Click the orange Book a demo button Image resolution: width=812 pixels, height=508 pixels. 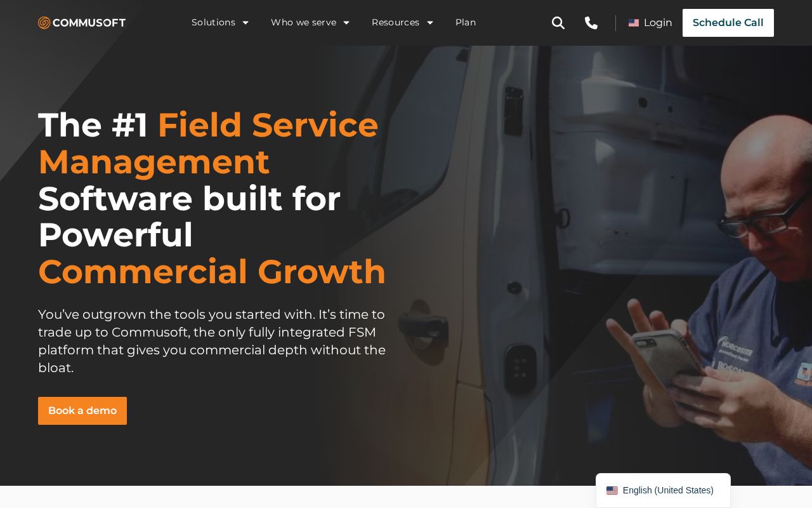pos(82,411)
